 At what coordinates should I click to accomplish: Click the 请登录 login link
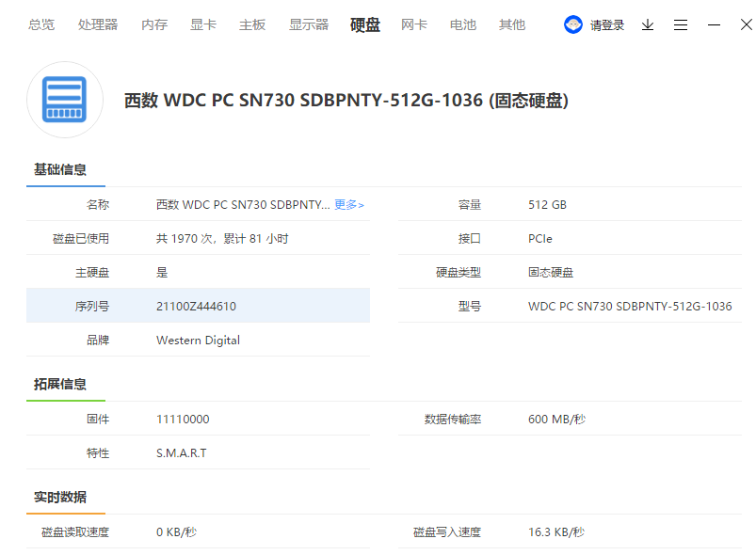coord(607,25)
